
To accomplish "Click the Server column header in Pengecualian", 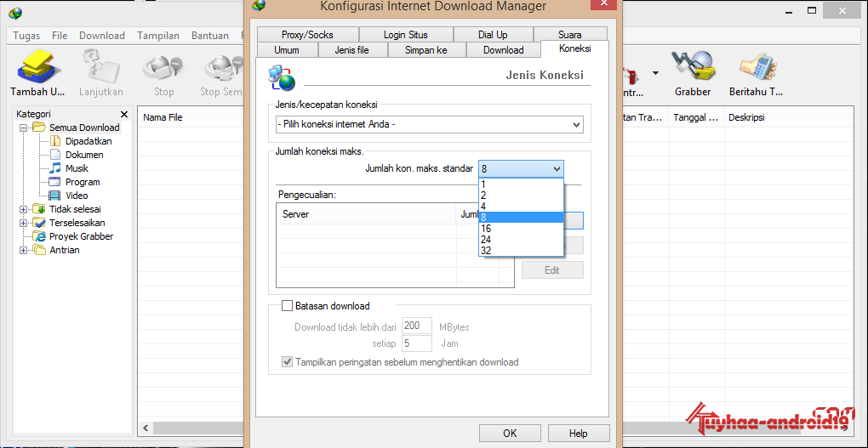I will 366,214.
